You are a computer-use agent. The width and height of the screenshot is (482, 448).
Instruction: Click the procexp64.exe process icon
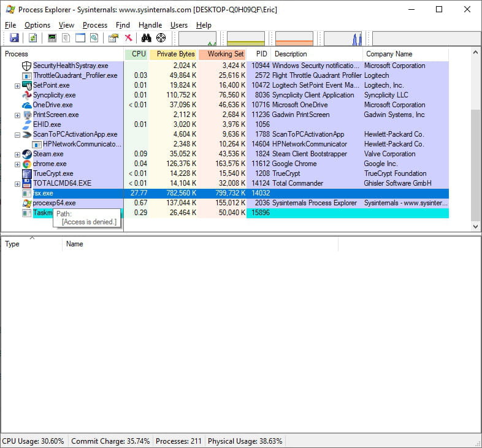27,203
